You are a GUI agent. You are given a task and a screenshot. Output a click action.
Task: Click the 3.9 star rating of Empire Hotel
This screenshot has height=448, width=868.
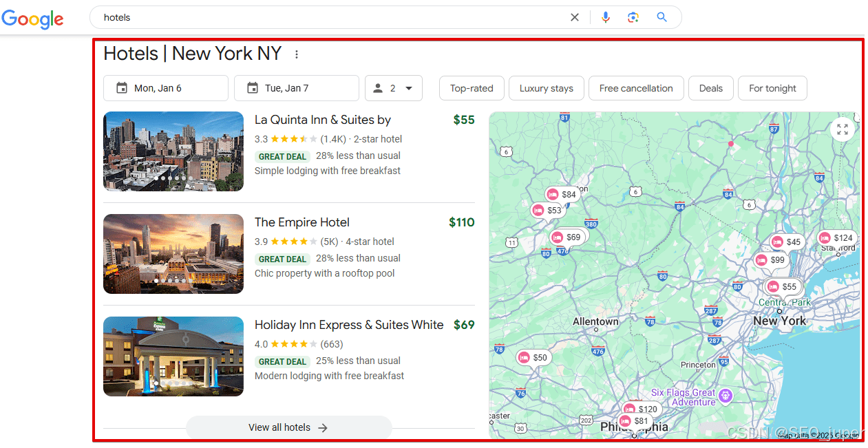pos(286,242)
